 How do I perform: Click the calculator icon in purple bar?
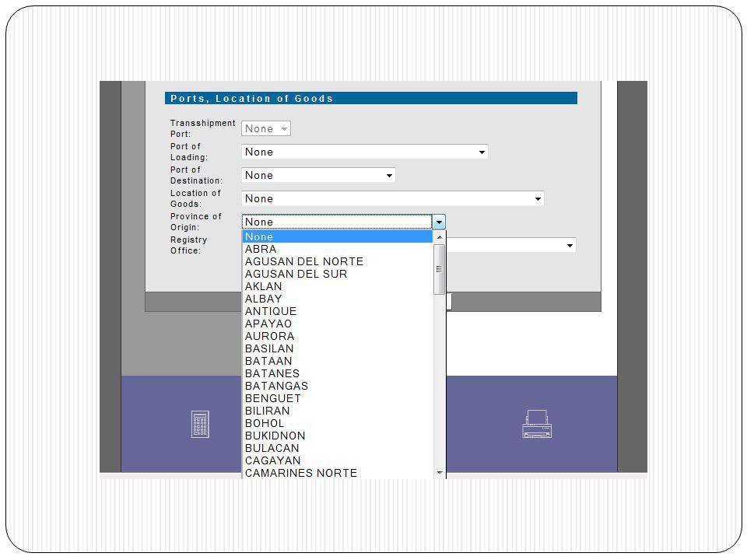coord(200,425)
